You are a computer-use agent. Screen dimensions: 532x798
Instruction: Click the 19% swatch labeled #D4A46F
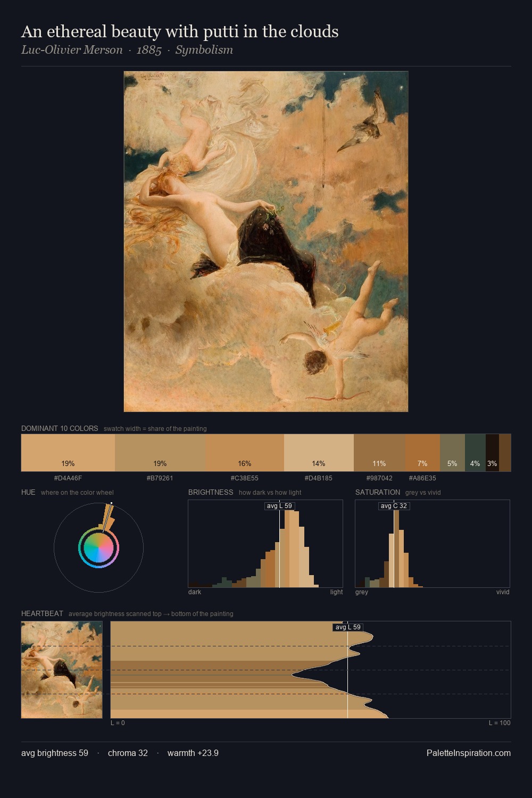(x=68, y=453)
